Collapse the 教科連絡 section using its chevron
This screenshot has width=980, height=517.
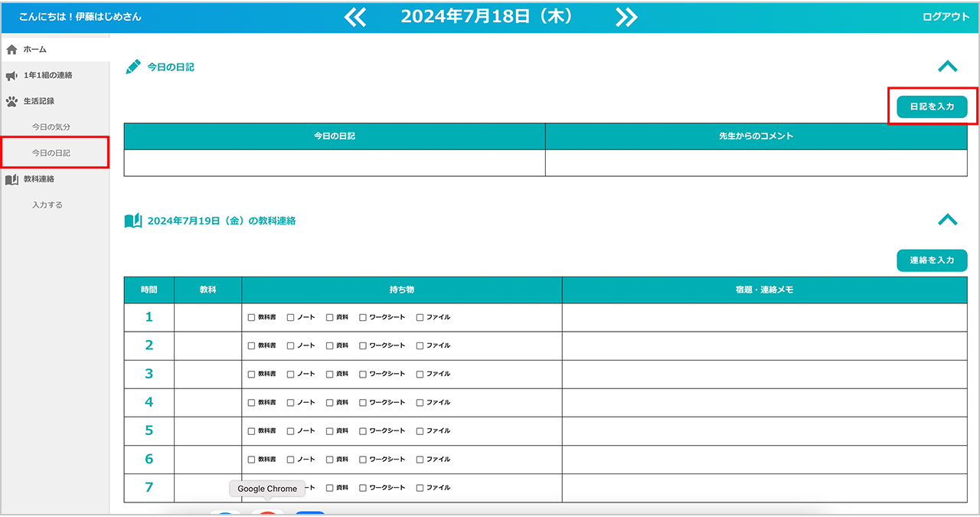947,220
